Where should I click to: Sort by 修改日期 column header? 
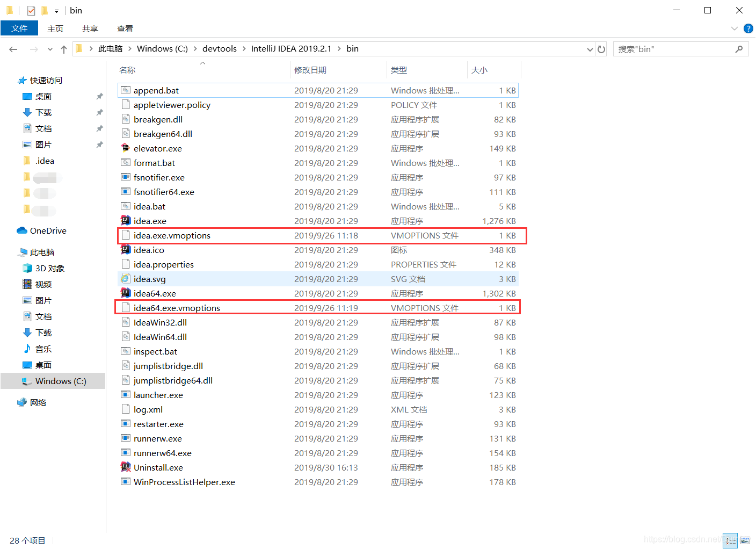click(310, 70)
